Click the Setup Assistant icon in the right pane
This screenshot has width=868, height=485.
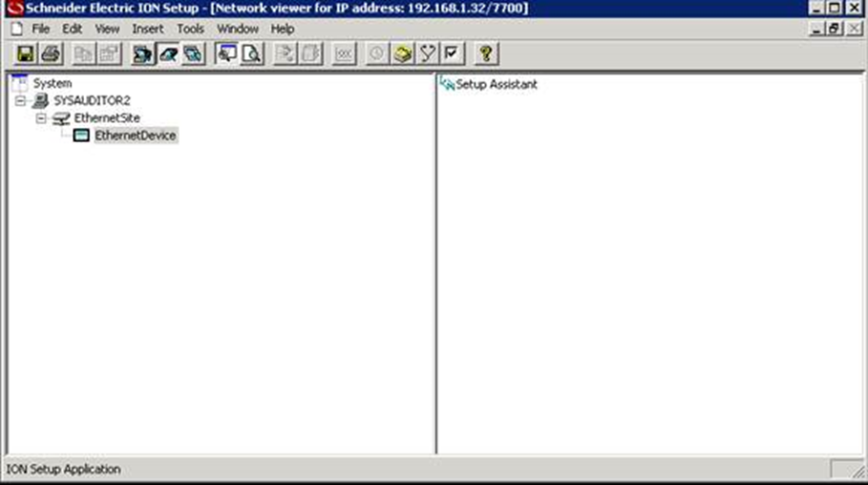pyautogui.click(x=447, y=84)
